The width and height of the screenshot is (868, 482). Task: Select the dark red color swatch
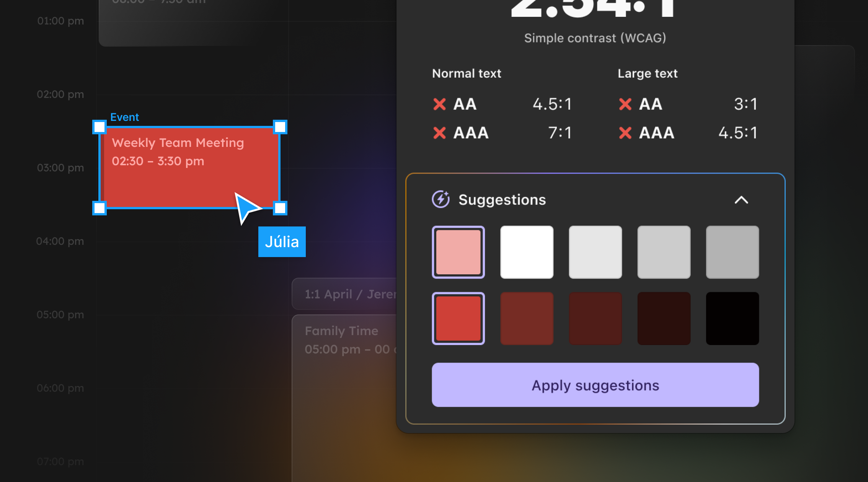click(527, 318)
